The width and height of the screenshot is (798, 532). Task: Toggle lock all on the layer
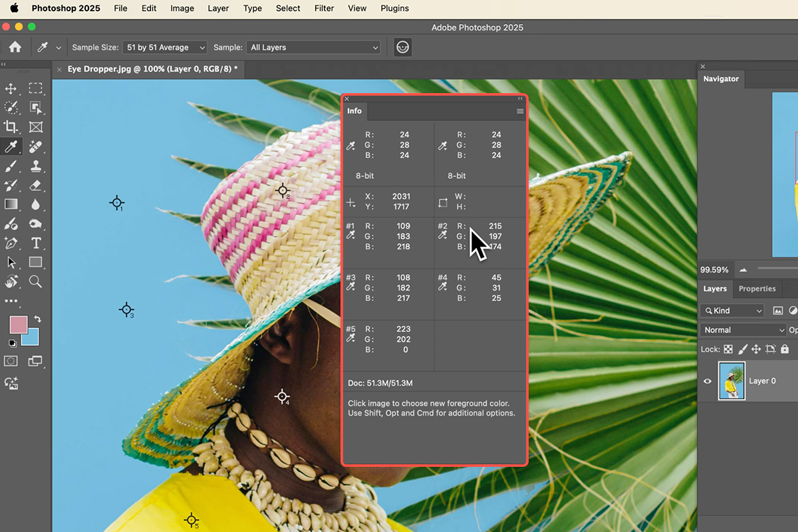pyautogui.click(x=785, y=349)
